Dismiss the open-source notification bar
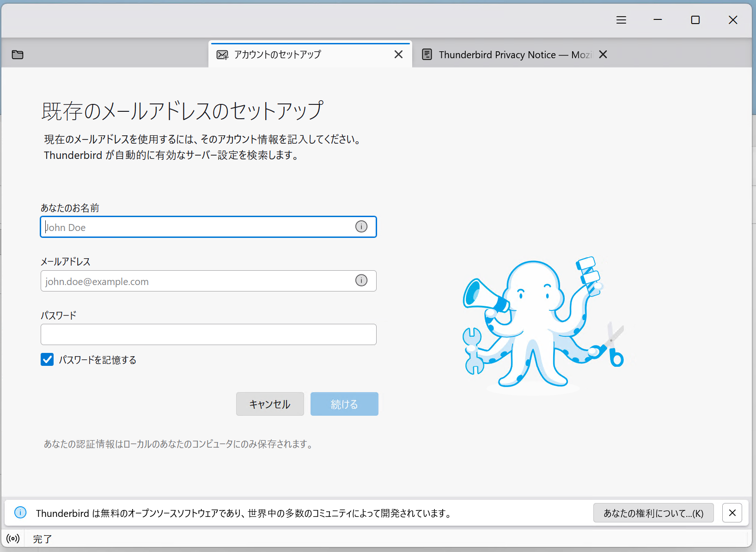This screenshot has width=756, height=552. click(x=732, y=513)
